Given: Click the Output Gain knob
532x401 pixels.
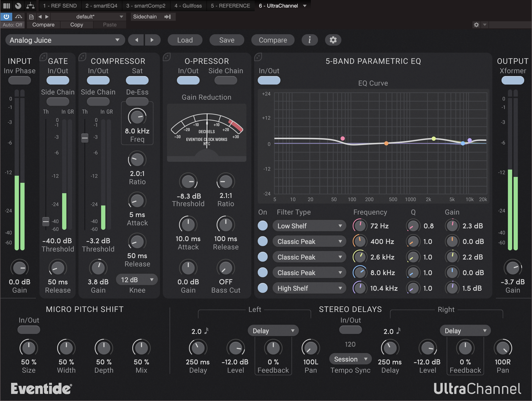Looking at the screenshot, I should tap(513, 268).
